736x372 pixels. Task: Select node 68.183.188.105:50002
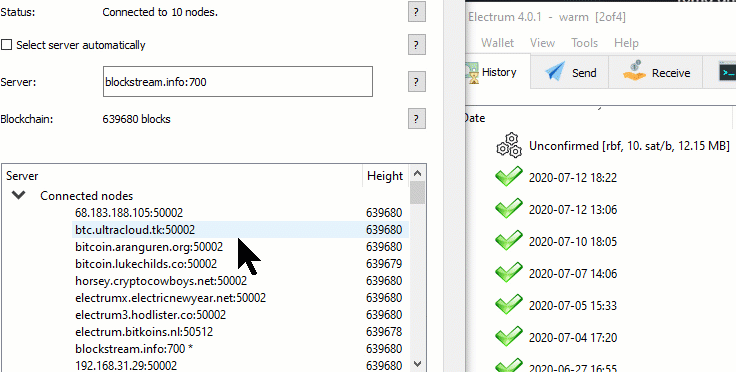pos(240,213)
